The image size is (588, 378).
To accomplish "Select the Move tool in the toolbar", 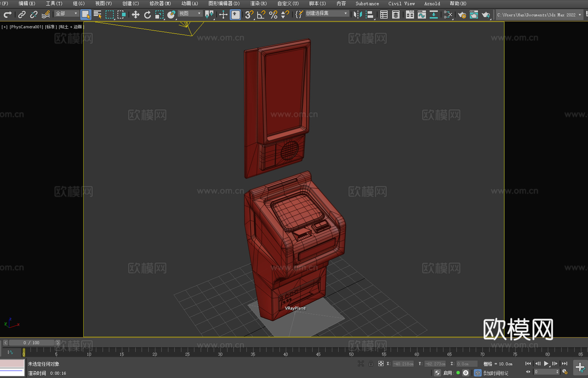I will (136, 14).
